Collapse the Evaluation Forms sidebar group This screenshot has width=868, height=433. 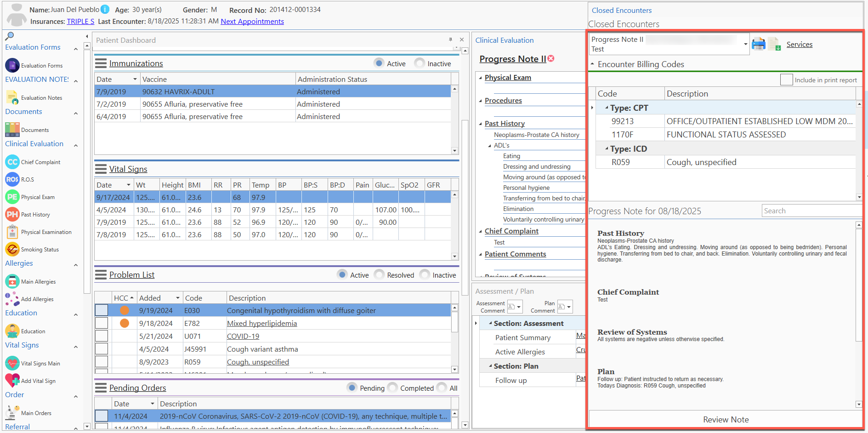(76, 48)
